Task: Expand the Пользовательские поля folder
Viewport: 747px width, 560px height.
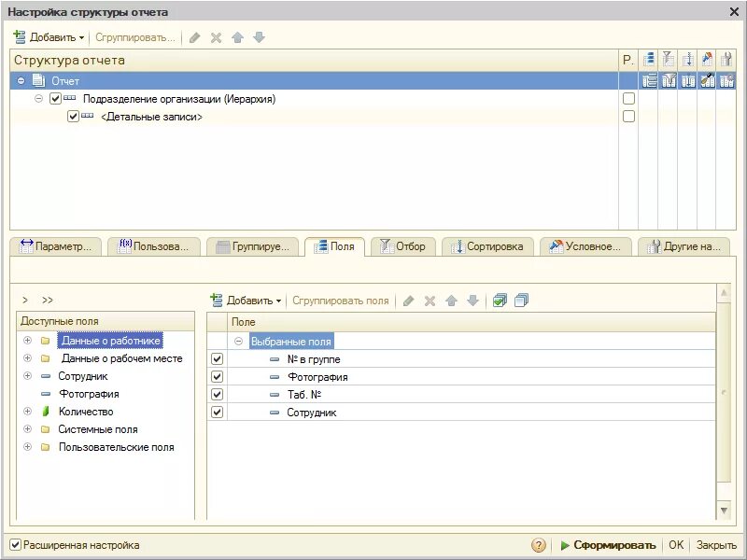Action: 28,447
